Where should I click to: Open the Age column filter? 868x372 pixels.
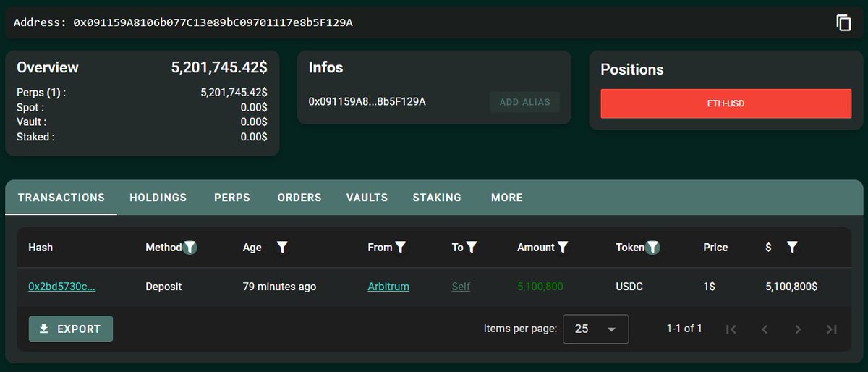(282, 248)
